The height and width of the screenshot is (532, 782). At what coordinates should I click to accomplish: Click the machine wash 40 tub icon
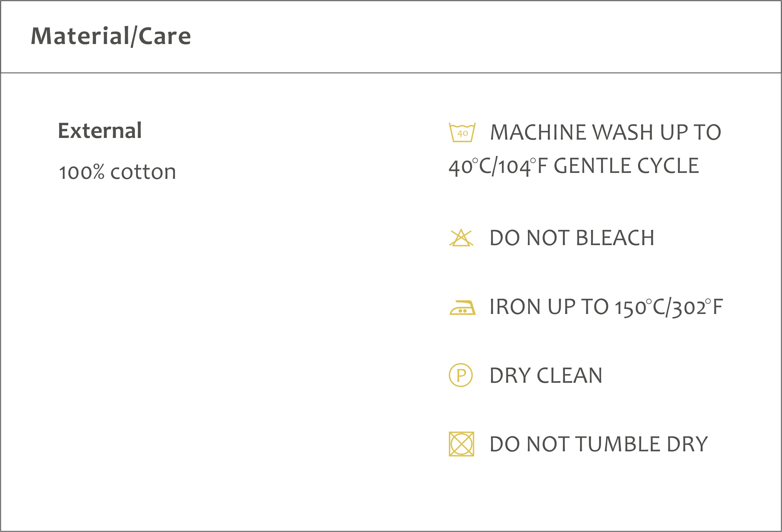click(x=462, y=133)
